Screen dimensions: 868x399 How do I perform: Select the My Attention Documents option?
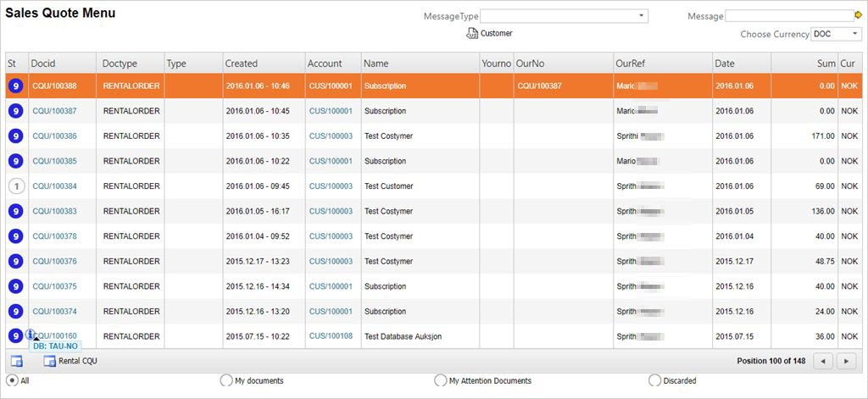coord(440,380)
